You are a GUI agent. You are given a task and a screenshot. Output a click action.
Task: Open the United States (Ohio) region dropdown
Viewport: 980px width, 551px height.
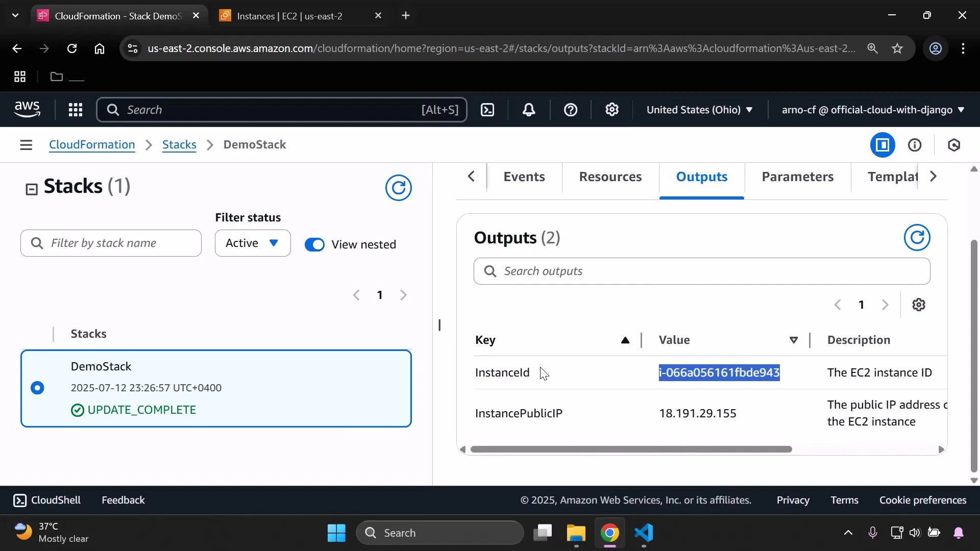(699, 110)
